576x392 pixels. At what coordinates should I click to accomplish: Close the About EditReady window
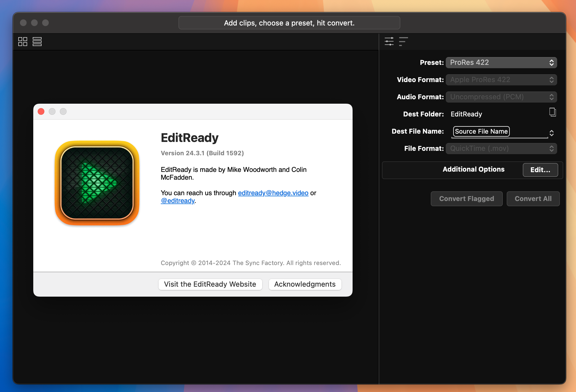(41, 111)
